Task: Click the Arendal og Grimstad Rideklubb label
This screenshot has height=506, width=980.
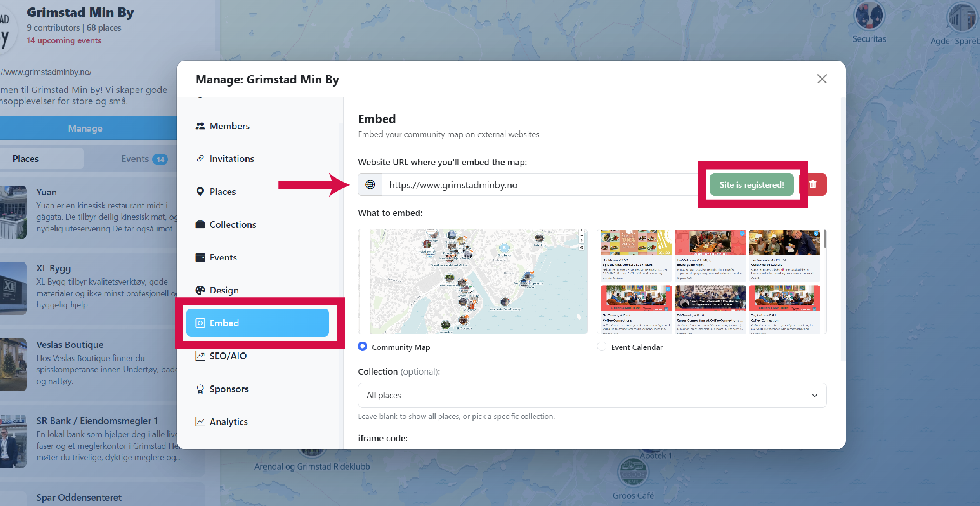Action: pos(312,466)
